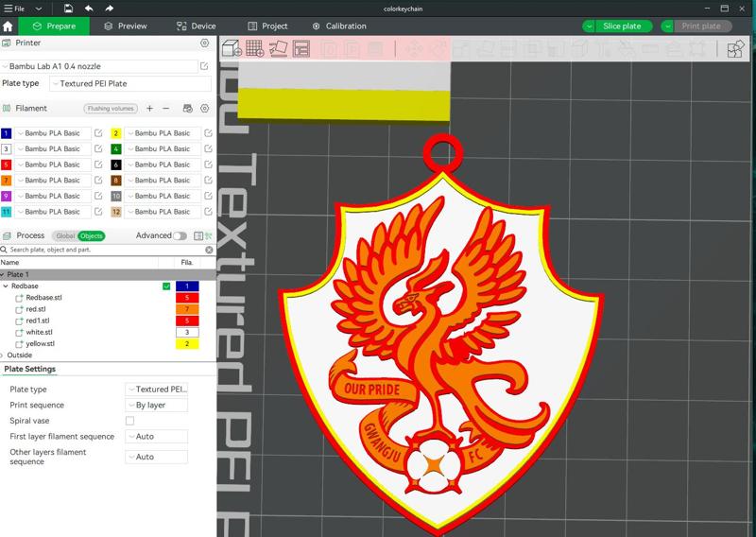Collapse the Redbase object tree

(6, 286)
